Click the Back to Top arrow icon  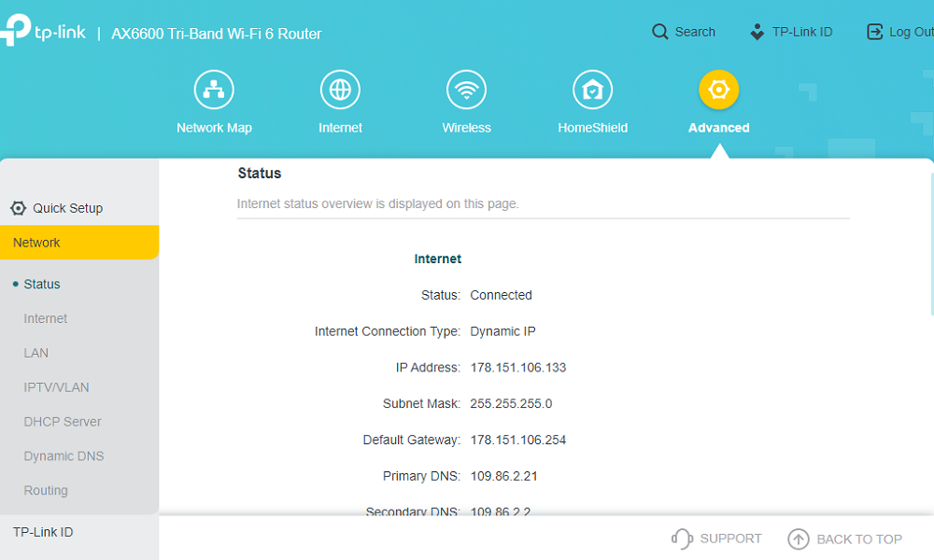(799, 539)
